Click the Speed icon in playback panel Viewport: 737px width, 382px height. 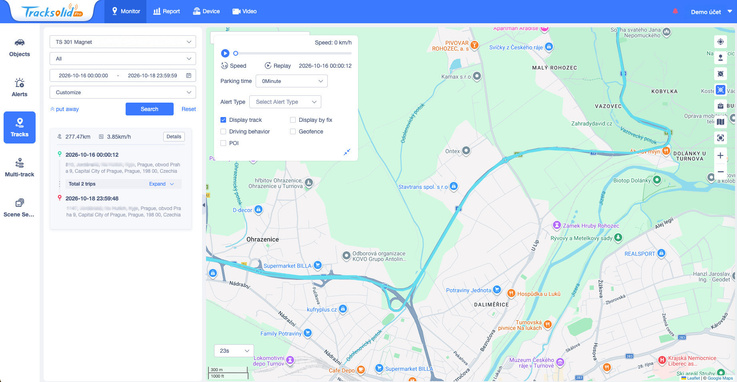[225, 66]
